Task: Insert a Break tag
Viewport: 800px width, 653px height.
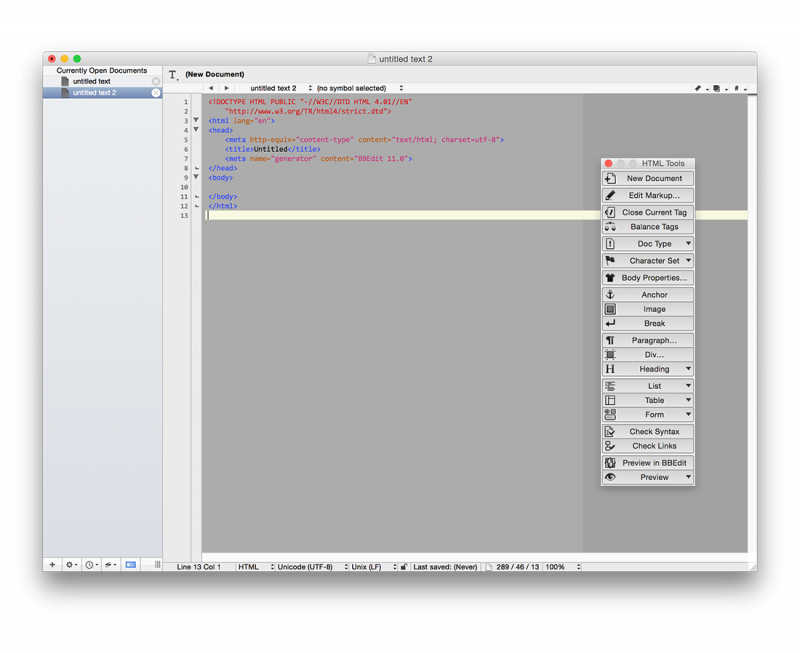Action: pyautogui.click(x=647, y=324)
